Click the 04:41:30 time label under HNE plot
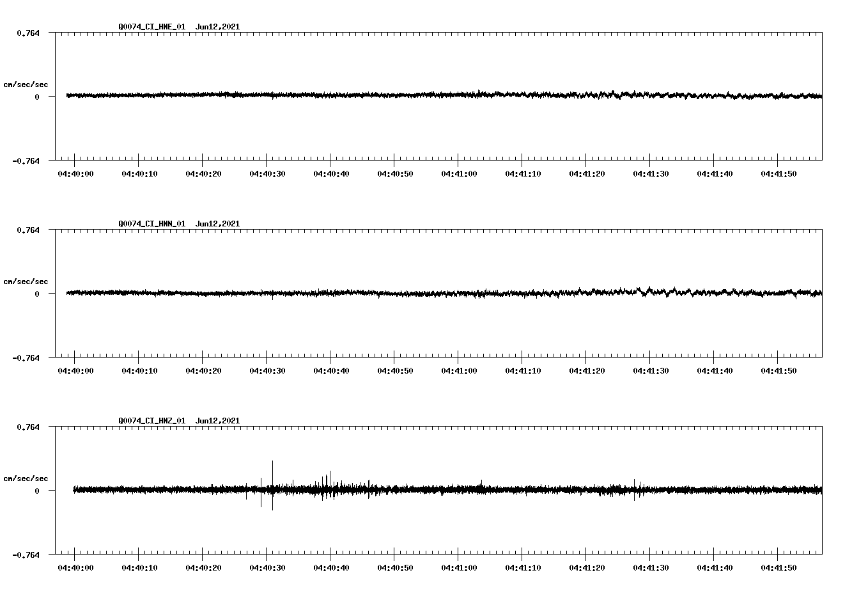868x591 pixels. (651, 174)
